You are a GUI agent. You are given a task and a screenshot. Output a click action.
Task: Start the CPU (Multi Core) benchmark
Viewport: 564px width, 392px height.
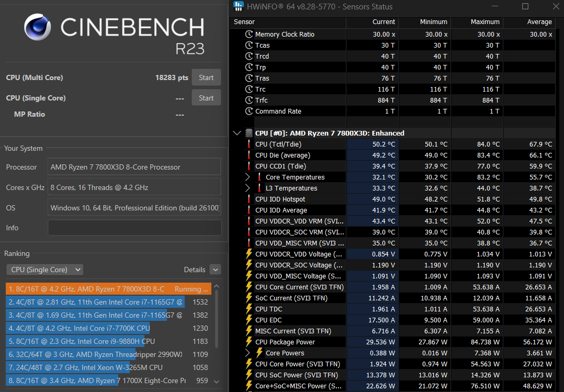(206, 77)
